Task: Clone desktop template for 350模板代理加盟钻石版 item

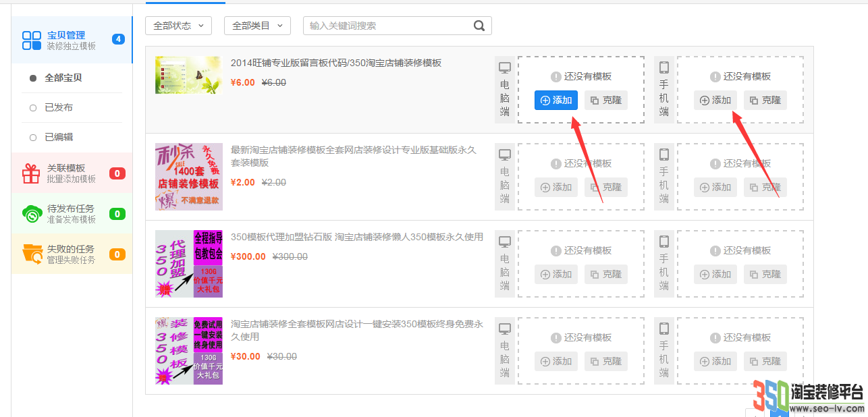Action: (x=606, y=274)
